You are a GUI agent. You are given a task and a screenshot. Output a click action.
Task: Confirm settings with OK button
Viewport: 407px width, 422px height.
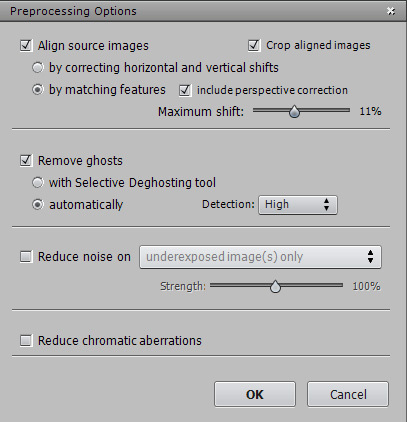(x=255, y=394)
